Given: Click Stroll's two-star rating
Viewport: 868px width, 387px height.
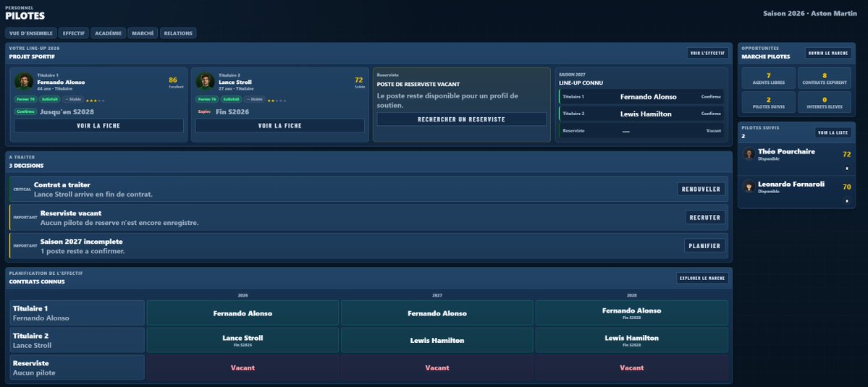Looking at the screenshot, I should pyautogui.click(x=277, y=101).
